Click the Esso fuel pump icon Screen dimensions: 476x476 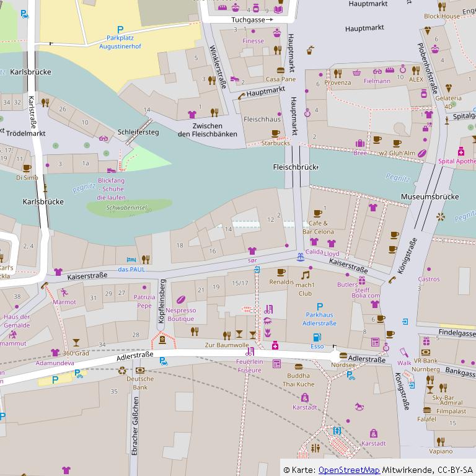[317, 337]
